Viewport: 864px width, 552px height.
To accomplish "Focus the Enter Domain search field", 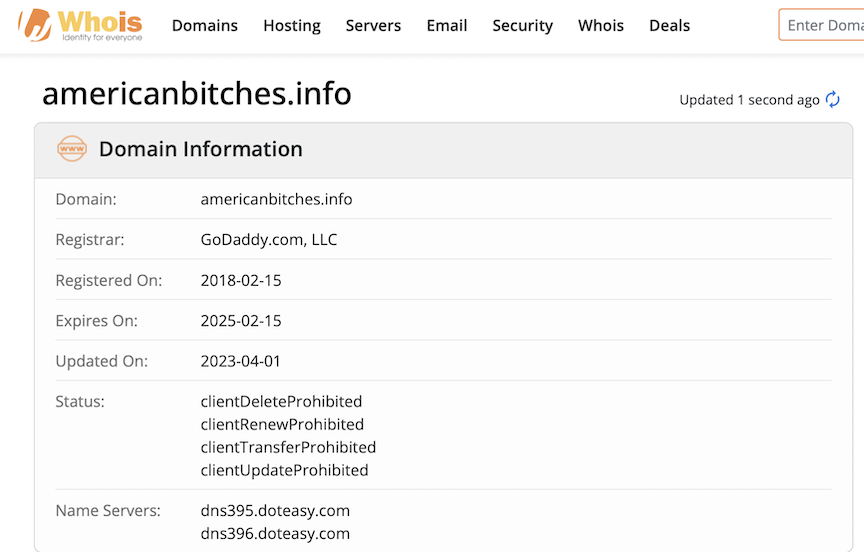I will coord(822,26).
